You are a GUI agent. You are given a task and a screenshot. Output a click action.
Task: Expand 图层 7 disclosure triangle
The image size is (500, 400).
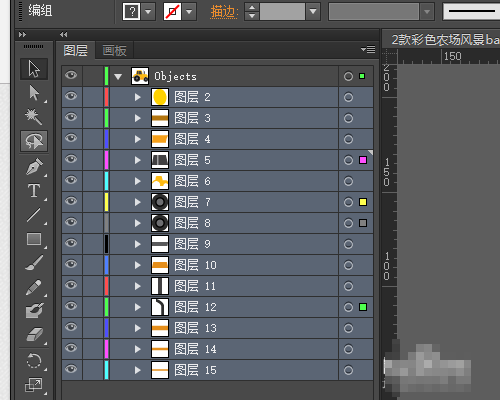tap(137, 202)
